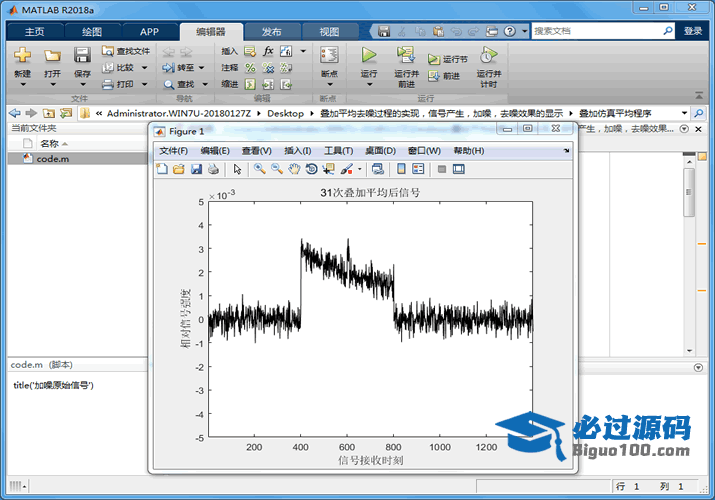
Task: Toggle the Rotate 3D tool
Action: pos(311,169)
